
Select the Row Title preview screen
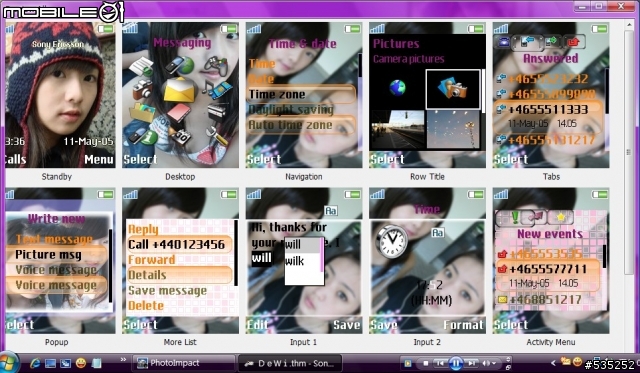[427, 95]
